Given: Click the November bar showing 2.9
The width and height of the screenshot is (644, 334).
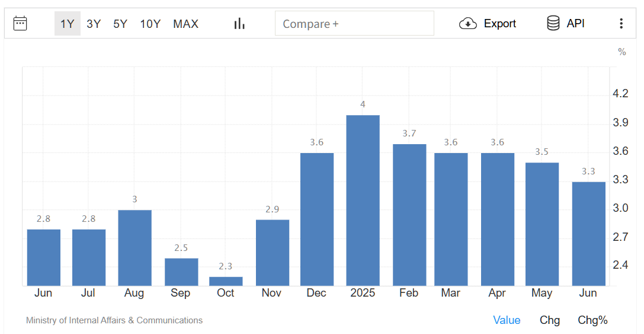Looking at the screenshot, I should (273, 253).
